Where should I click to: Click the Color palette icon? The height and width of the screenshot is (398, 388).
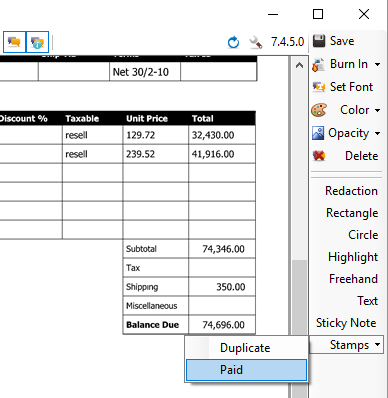(x=319, y=110)
